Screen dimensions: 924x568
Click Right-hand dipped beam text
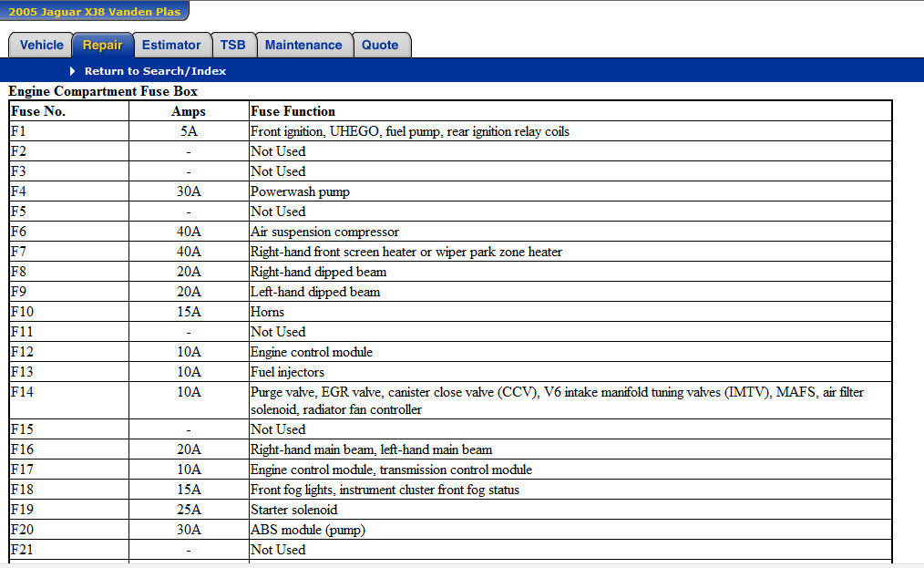pyautogui.click(x=318, y=272)
